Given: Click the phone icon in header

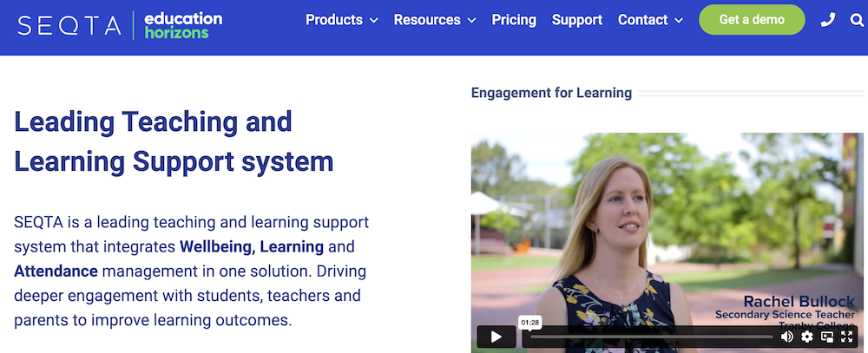Looking at the screenshot, I should (x=827, y=20).
